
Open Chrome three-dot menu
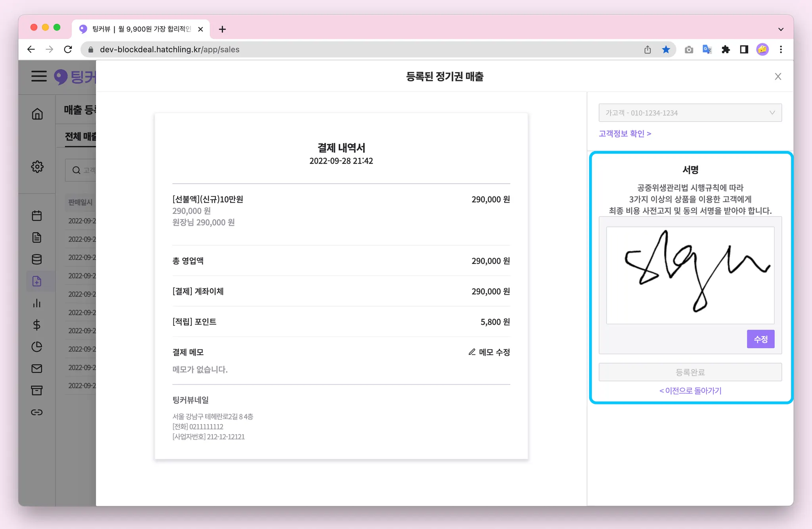pos(781,50)
